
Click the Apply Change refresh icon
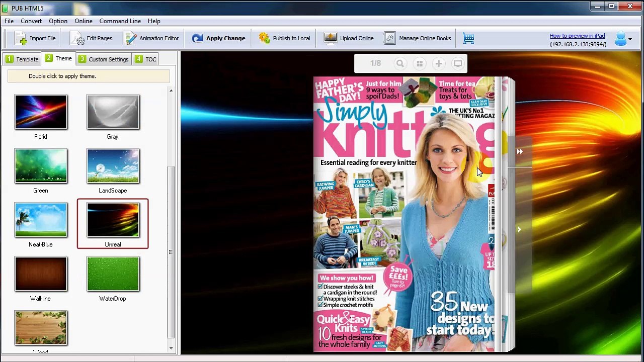(197, 38)
